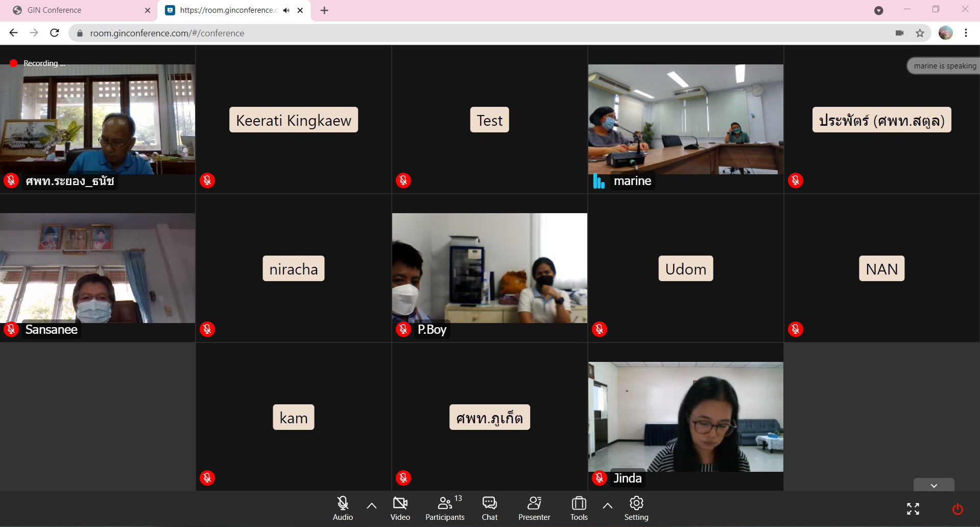
Task: Select ศพท.ระยอง_ธนัช video tile
Action: click(x=97, y=119)
